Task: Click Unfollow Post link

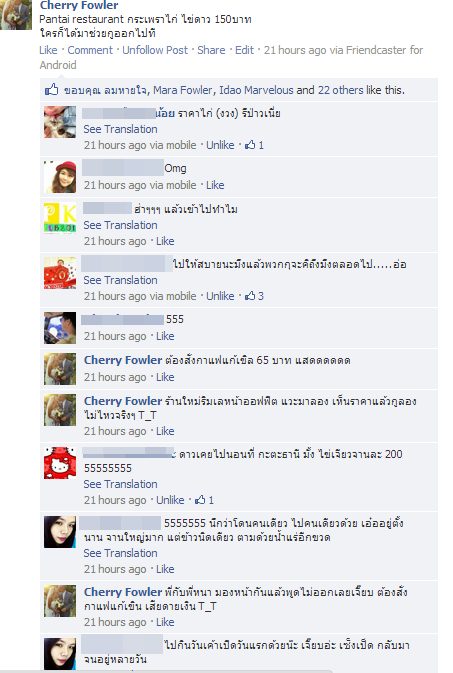Action: [x=155, y=50]
